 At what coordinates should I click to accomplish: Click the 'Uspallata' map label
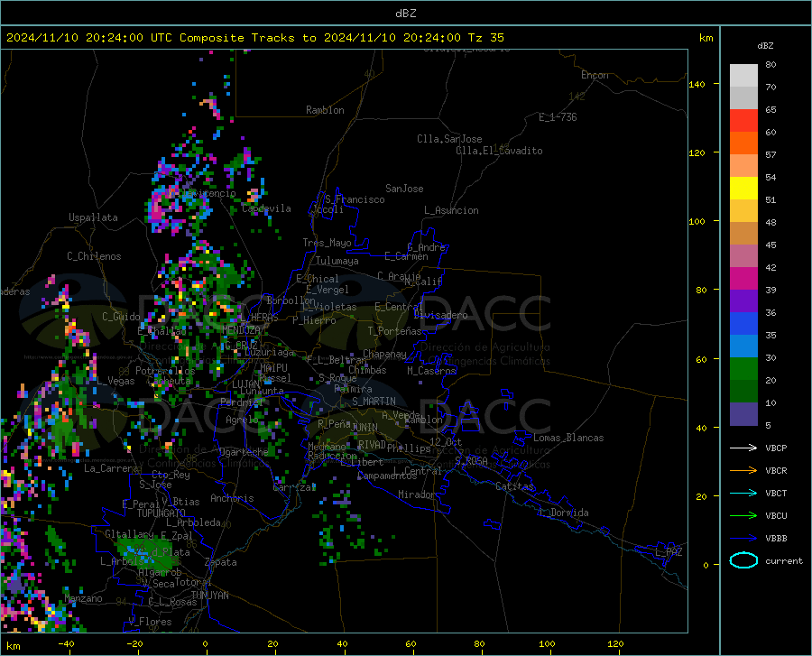(x=93, y=218)
